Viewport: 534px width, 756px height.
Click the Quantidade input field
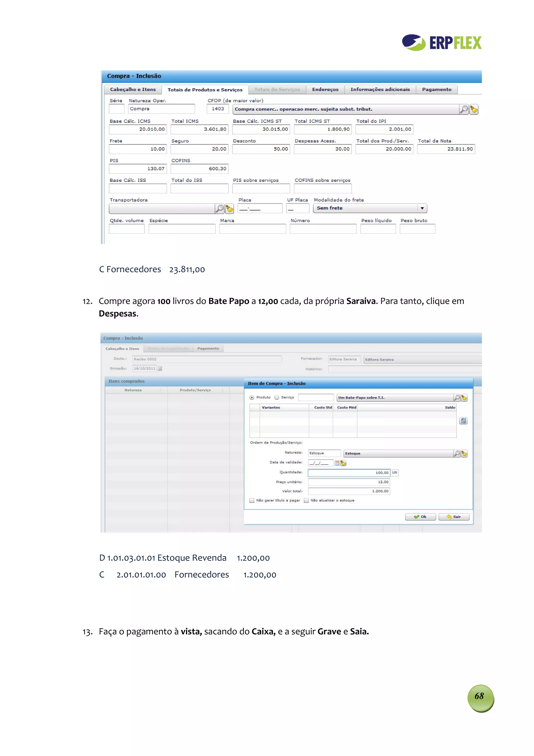(349, 473)
